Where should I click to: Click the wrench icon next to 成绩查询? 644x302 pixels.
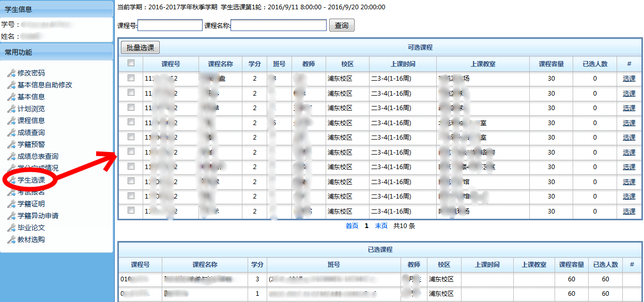(x=11, y=132)
